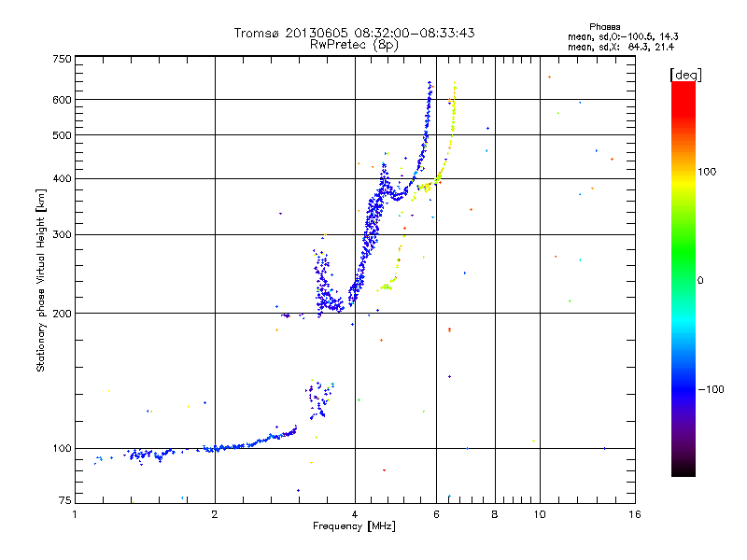Click the y-axis tick label '400'

[63, 179]
